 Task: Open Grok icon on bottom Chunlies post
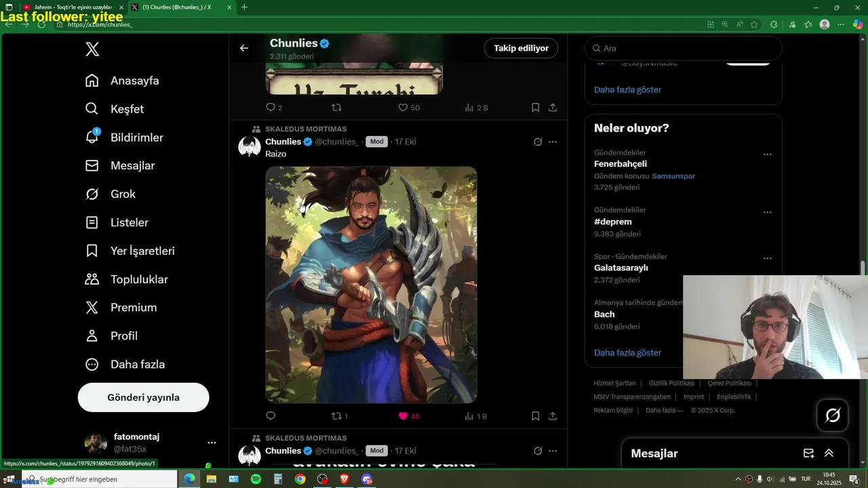coord(538,451)
